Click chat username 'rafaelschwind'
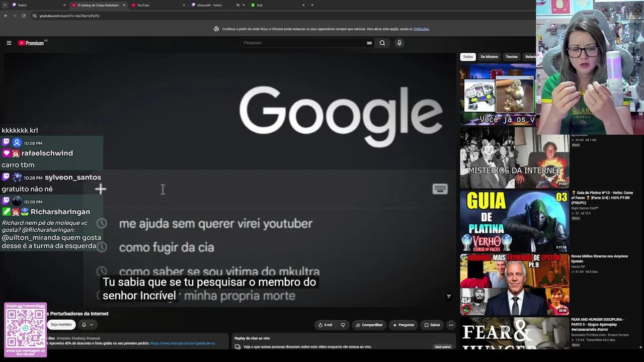The image size is (644, 362). tap(47, 153)
